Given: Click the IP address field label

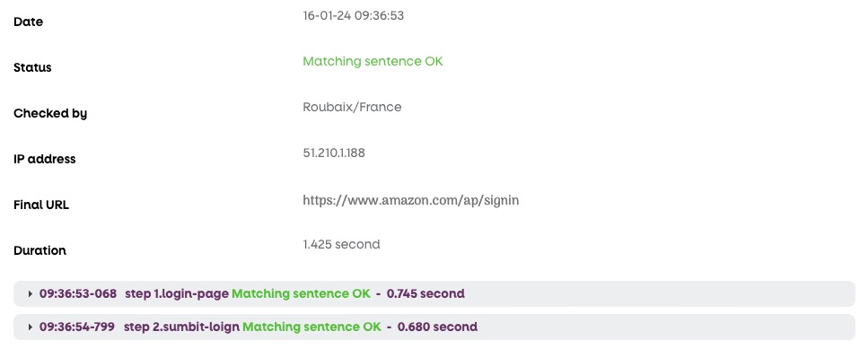Looking at the screenshot, I should 45,160.
